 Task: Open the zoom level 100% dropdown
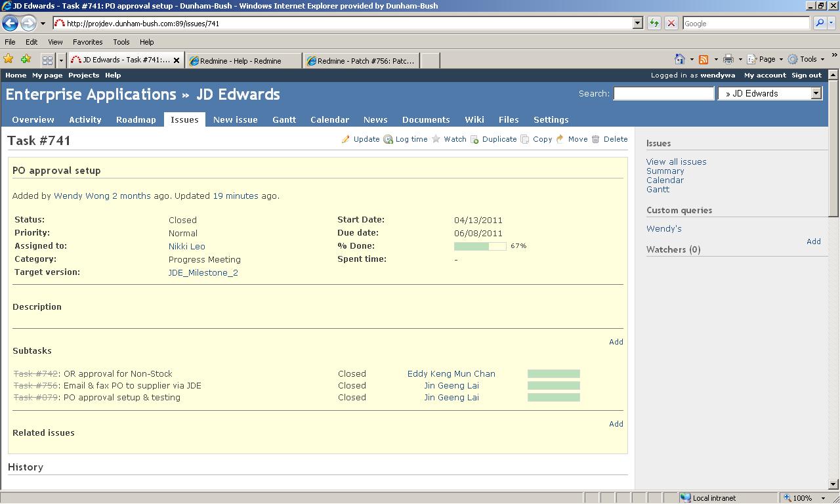click(x=822, y=498)
